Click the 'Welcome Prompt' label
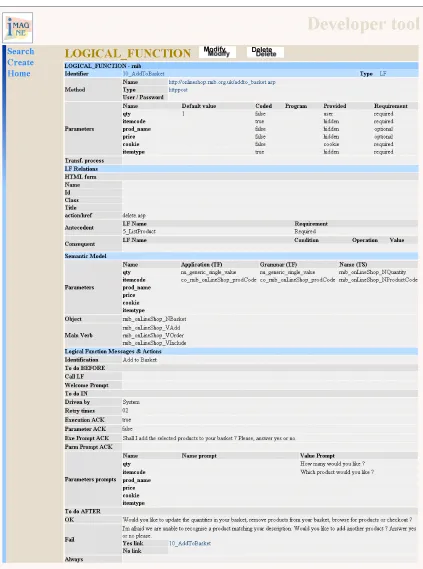This screenshot has height=569, width=423. pyautogui.click(x=86, y=385)
